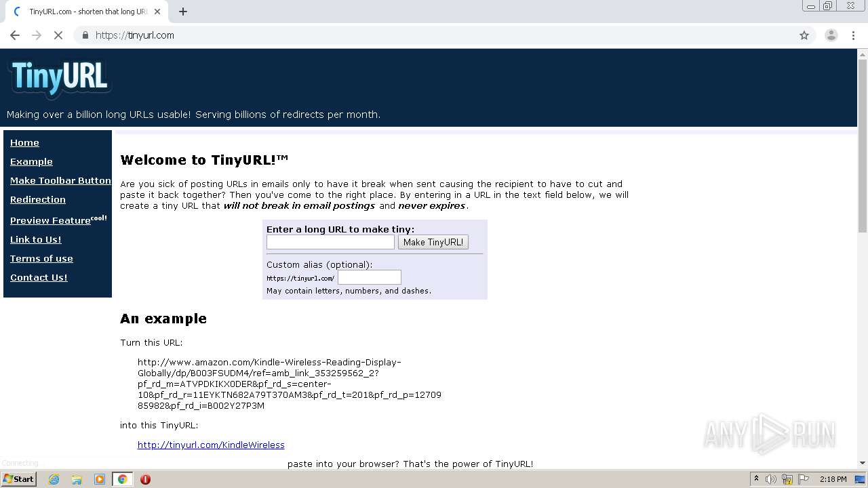
Task: Click the page scrollbar up arrow
Action: click(863, 54)
